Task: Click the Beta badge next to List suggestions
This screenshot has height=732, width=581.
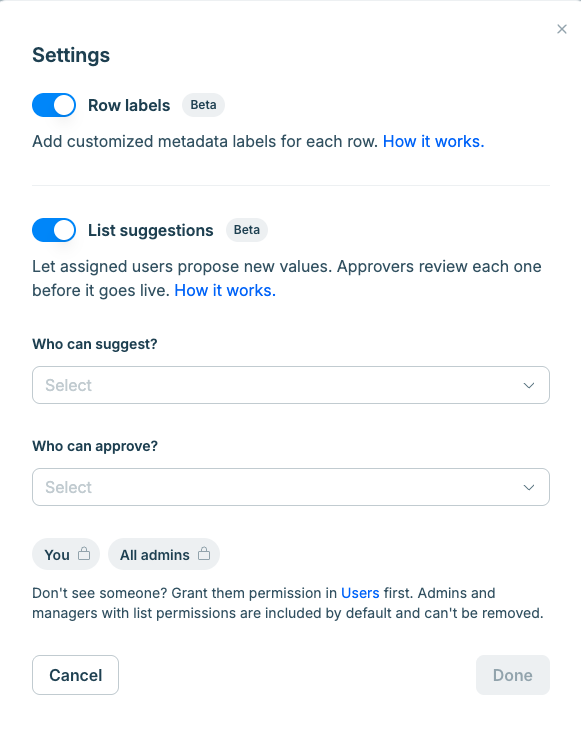Action: click(247, 230)
